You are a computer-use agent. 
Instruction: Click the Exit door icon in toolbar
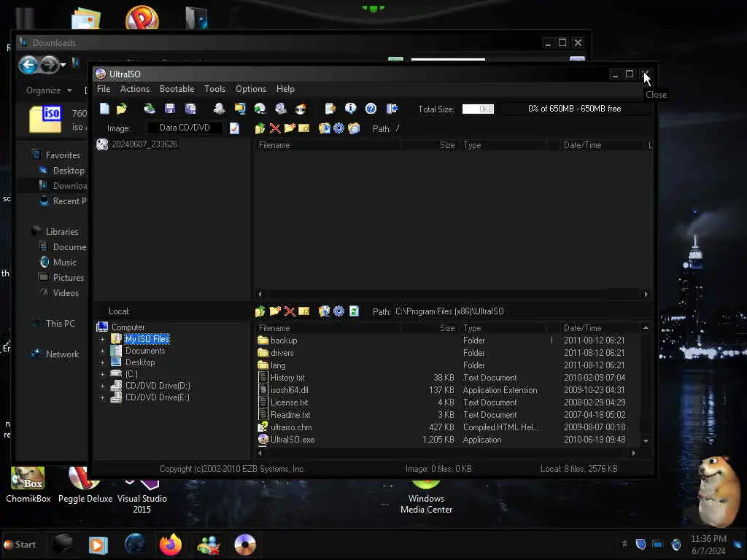tap(392, 109)
